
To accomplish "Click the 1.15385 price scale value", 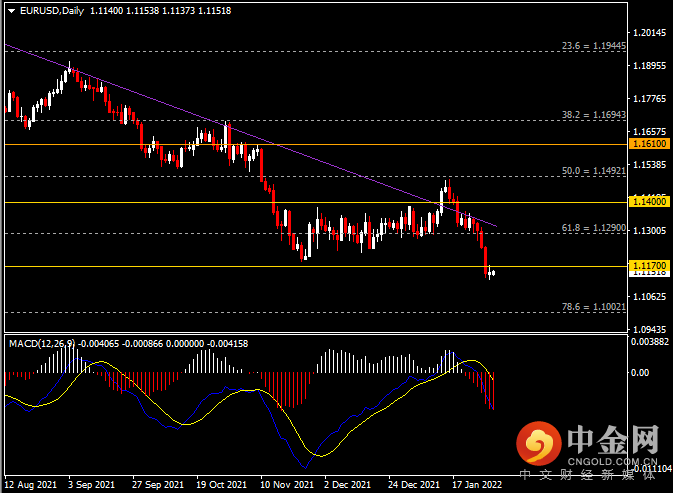I will pyautogui.click(x=649, y=165).
